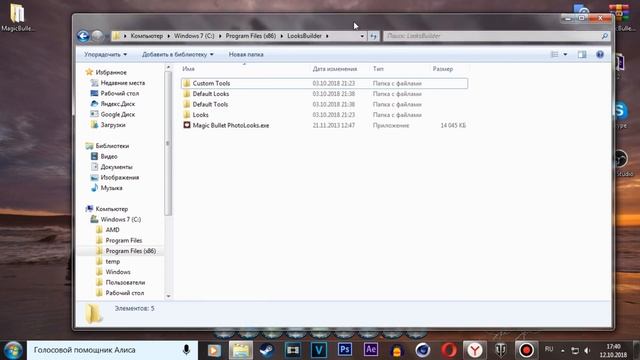Viewport: 640px width, 360px height.
Task: Open Избранное in navigation pane
Action: click(x=111, y=72)
